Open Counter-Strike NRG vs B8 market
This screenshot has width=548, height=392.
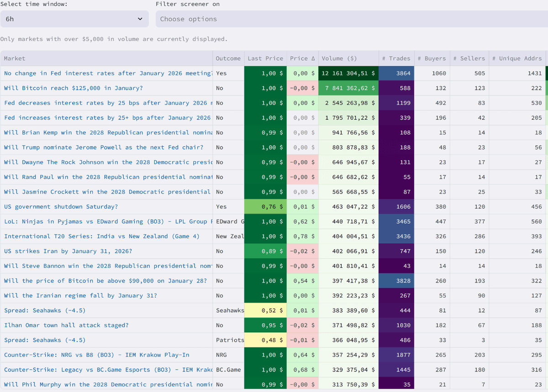tap(97, 355)
